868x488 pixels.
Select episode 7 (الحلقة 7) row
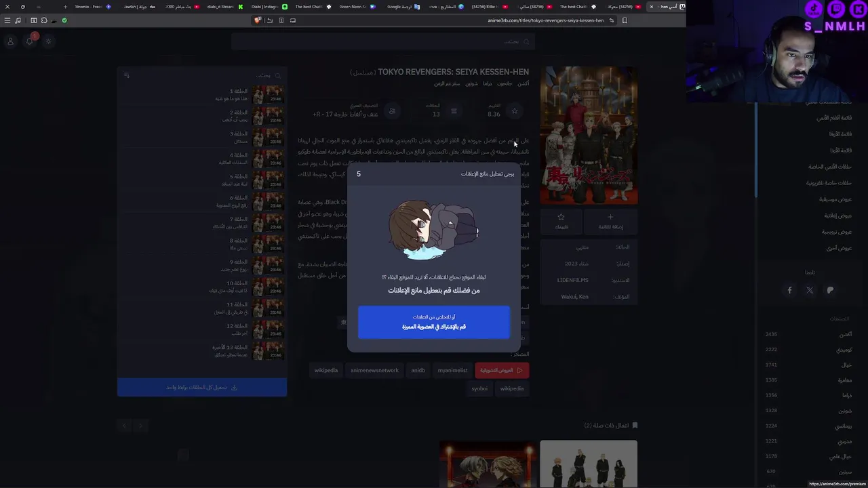(x=203, y=223)
